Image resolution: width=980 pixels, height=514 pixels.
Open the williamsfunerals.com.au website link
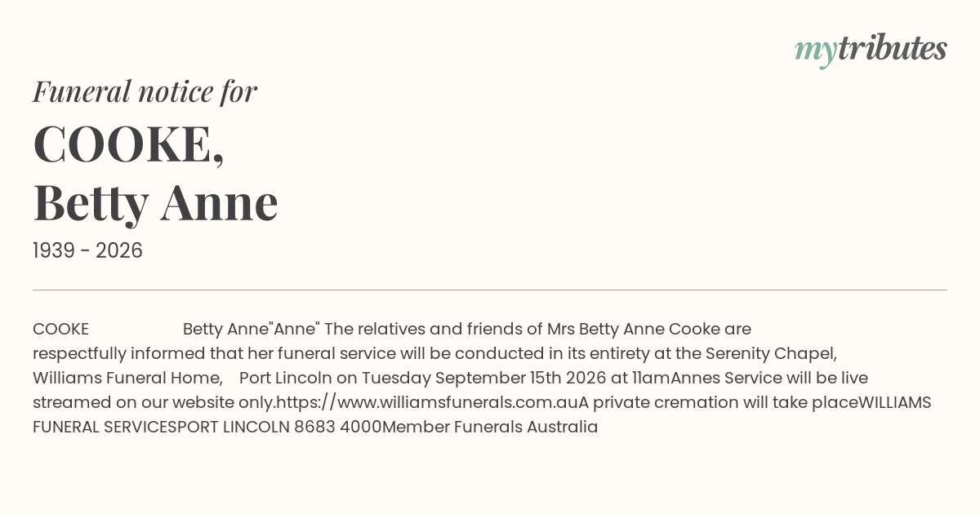point(427,402)
